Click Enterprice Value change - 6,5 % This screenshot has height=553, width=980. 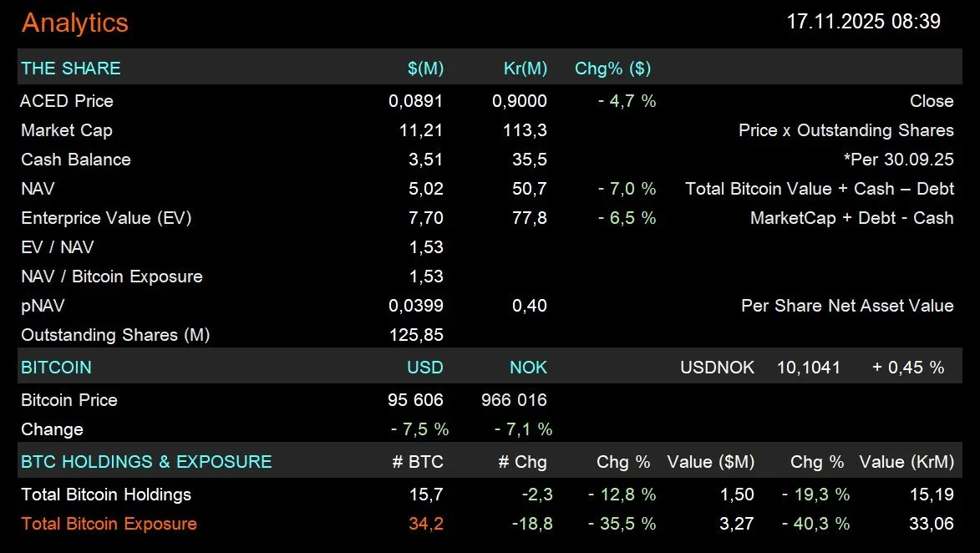[x=627, y=218]
